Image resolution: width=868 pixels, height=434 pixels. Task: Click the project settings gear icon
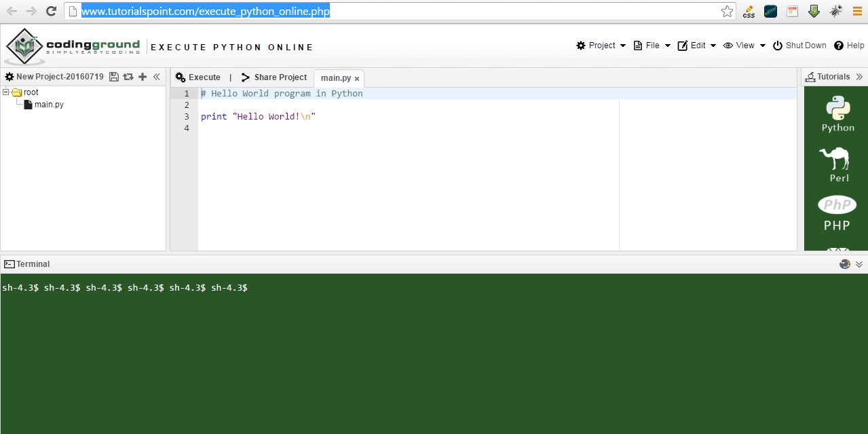[x=10, y=77]
